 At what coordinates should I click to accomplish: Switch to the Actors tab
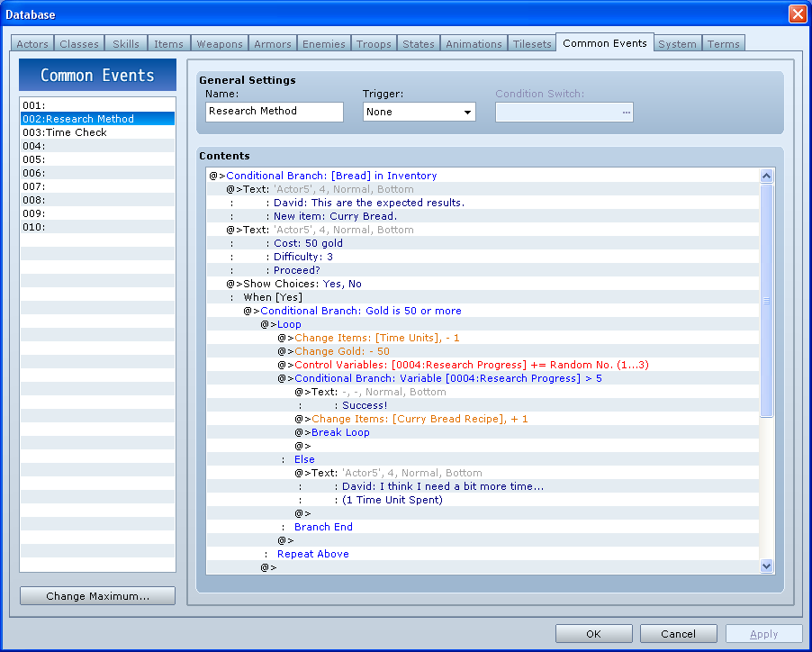[33, 44]
